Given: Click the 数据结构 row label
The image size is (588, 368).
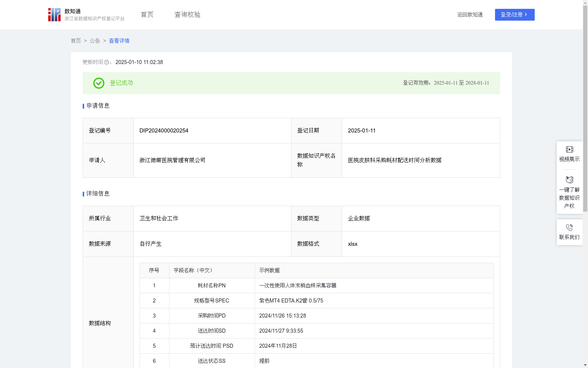Looking at the screenshot, I should coord(100,323).
